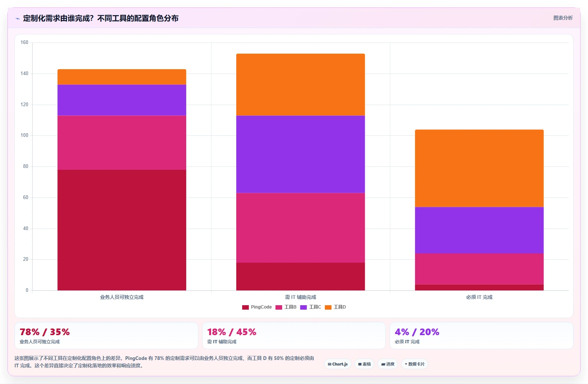Screen dimensions: 588x384
Task: Click 工具D orange segment of 必须 IT 完成 bar
Action: 480,168
